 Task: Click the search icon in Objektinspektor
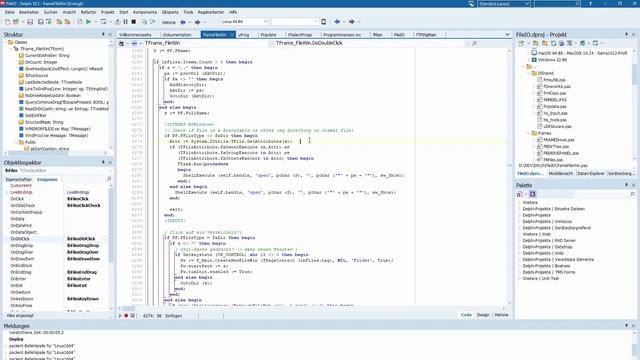click(109, 179)
